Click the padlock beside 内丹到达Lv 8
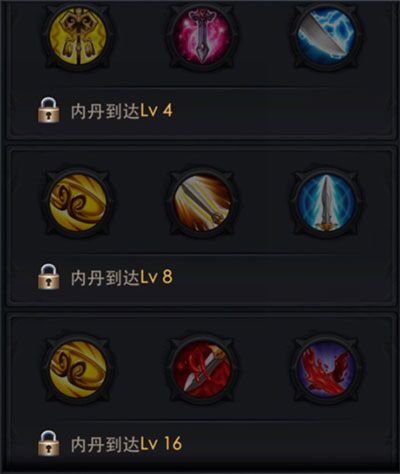Screen dimensions: 400x474 49,276
